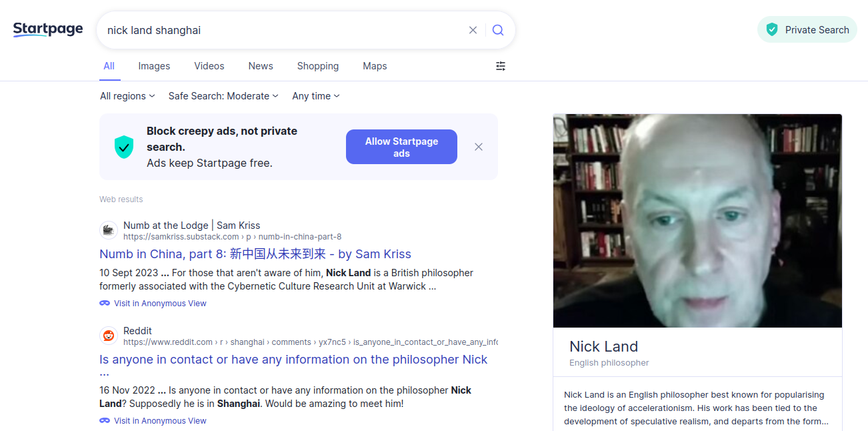Image resolution: width=868 pixels, height=431 pixels.
Task: Click the 10 Sept 2023 snippet text
Action: [286, 280]
